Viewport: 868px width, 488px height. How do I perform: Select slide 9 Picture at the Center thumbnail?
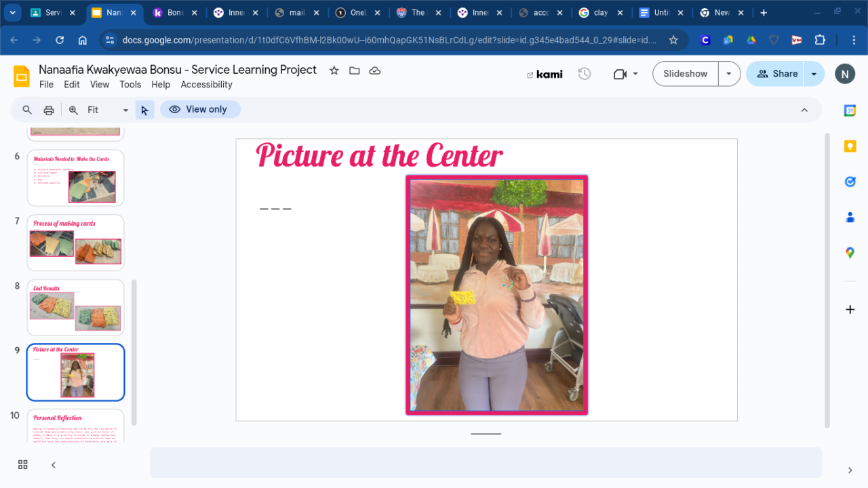tap(75, 372)
